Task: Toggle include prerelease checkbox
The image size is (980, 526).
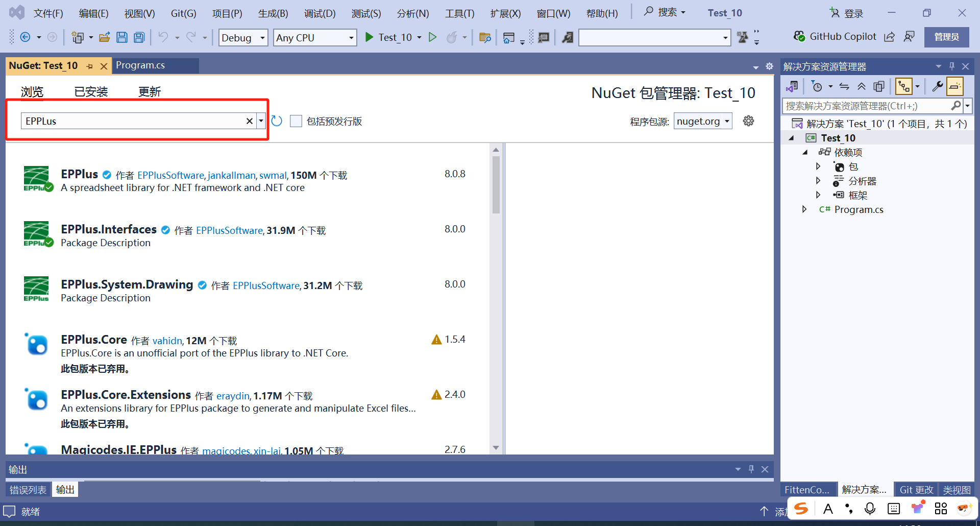Action: [296, 121]
